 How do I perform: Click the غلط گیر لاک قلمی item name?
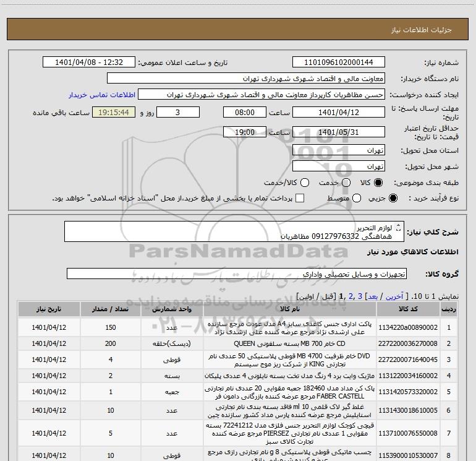click(x=289, y=410)
